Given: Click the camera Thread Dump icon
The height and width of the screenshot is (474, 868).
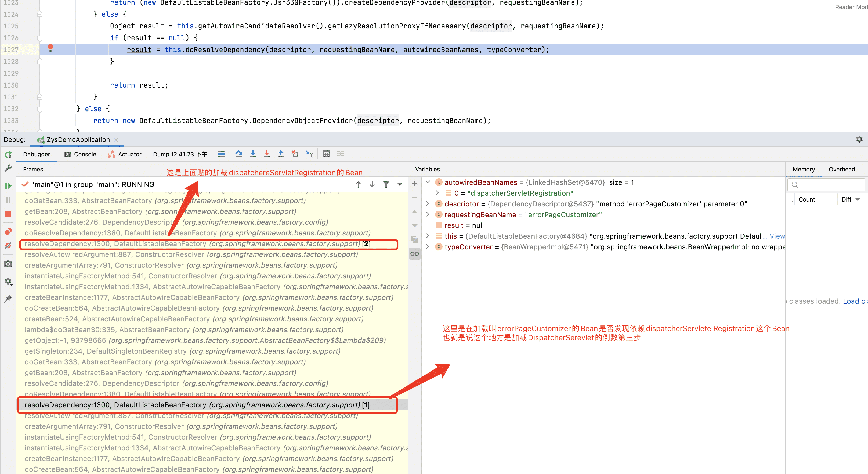Looking at the screenshot, I should point(8,263).
